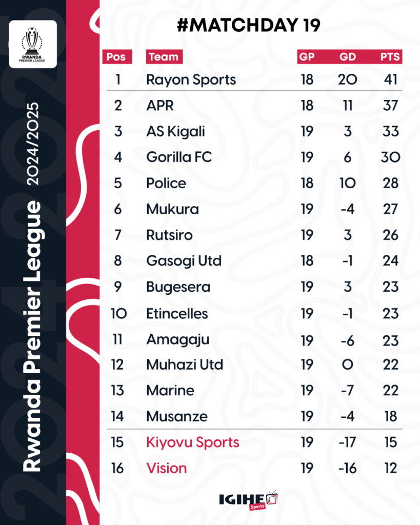
Task: Click the PTS column header
Action: (390, 56)
